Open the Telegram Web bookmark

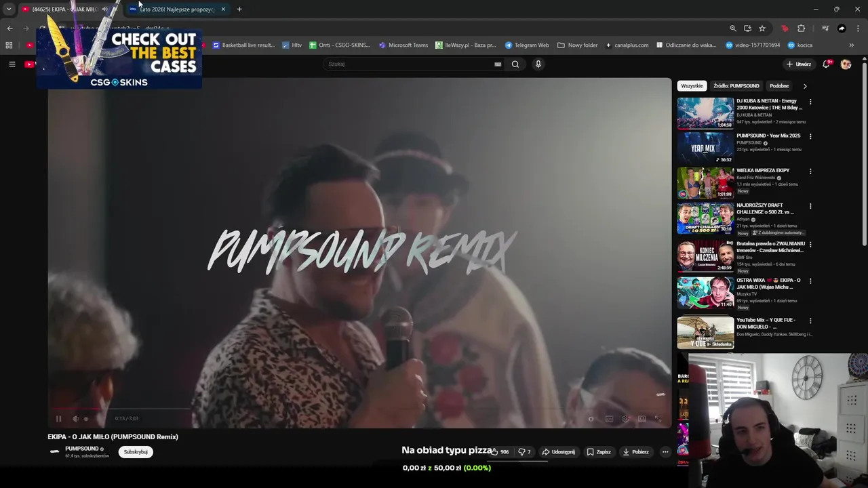(527, 45)
